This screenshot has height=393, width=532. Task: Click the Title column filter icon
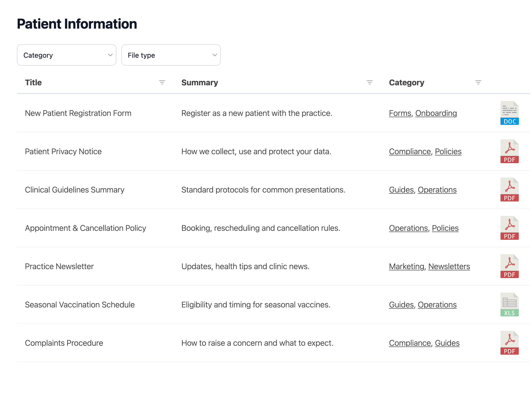click(x=162, y=82)
